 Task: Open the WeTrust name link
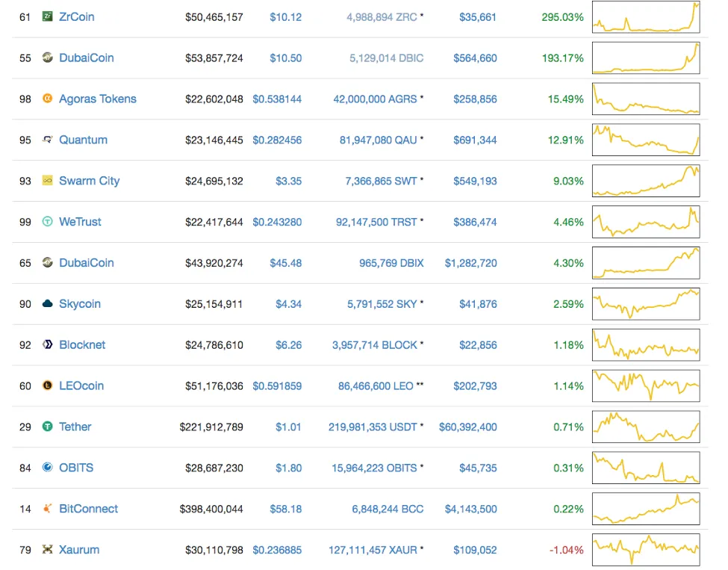80,222
